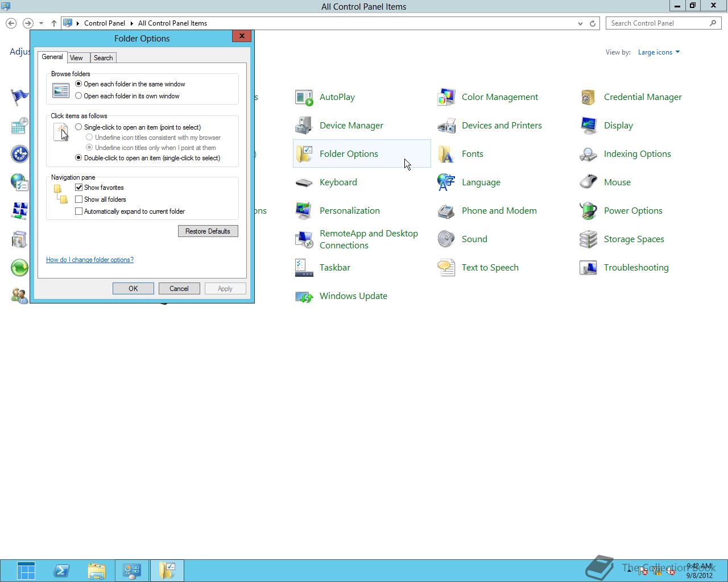Expand chevron after Control Panel breadcrumb
Screen dimensions: 728x582
131,23
